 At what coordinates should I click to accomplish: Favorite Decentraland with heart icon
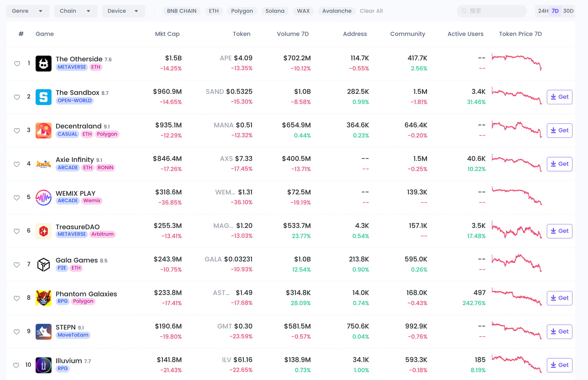tap(17, 130)
